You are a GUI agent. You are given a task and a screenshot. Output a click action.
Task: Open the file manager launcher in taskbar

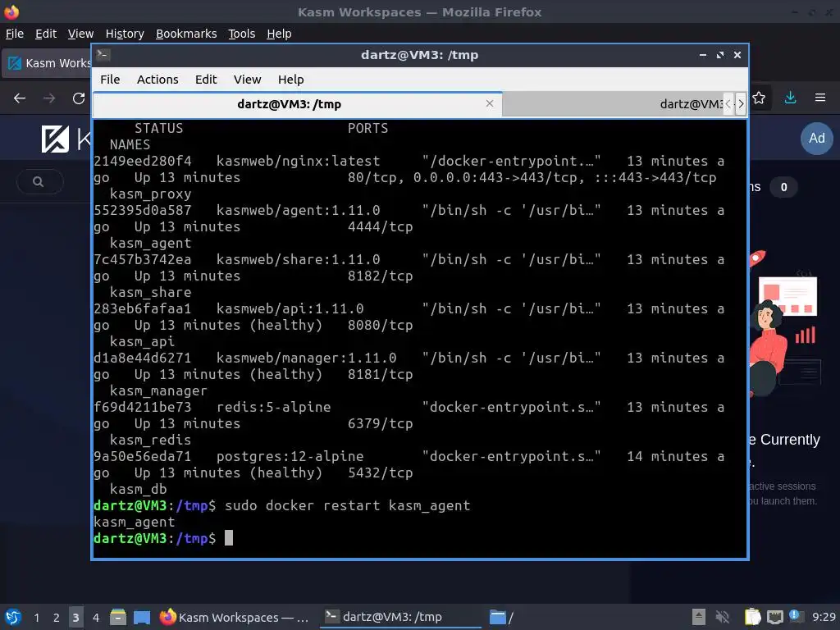coord(118,617)
